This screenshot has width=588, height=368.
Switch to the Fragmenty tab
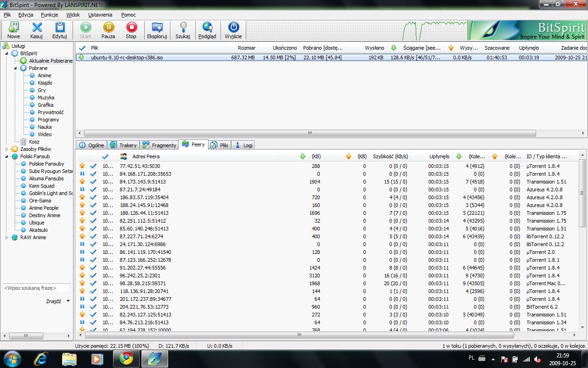[x=159, y=145]
